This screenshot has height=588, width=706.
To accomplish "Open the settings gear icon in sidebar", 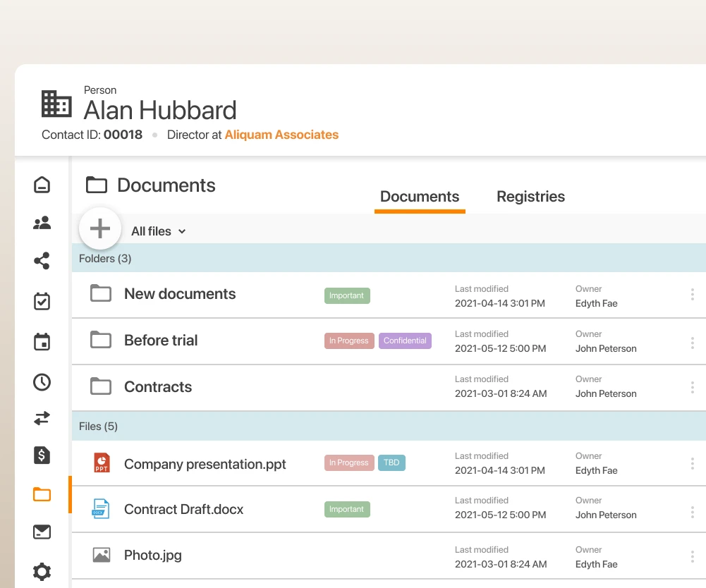I will (42, 572).
